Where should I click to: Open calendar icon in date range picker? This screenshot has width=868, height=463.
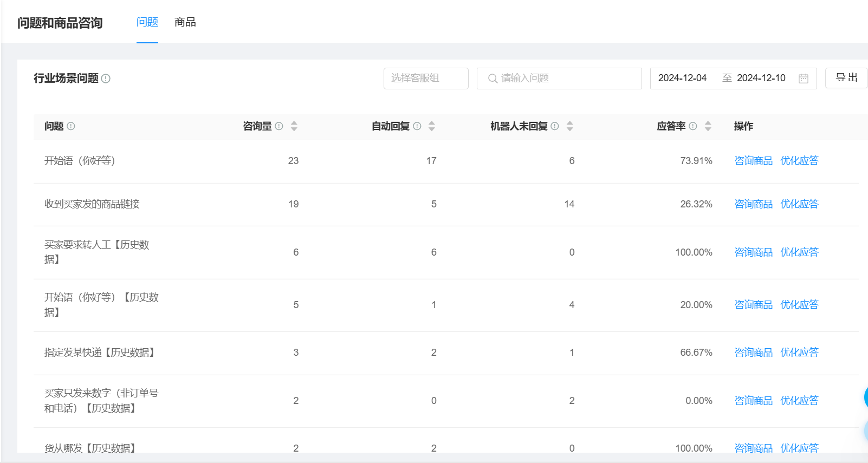804,79
